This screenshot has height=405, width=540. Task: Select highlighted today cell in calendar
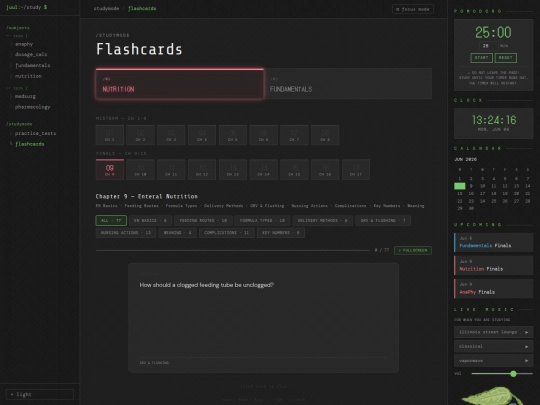click(460, 186)
